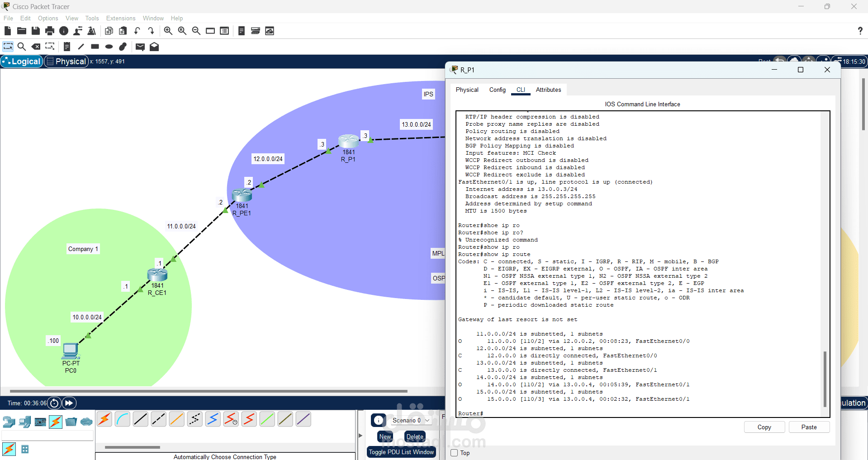Image resolution: width=868 pixels, height=460 pixels.
Task: Click the Paste clipboard icon in toolbar
Action: click(123, 31)
